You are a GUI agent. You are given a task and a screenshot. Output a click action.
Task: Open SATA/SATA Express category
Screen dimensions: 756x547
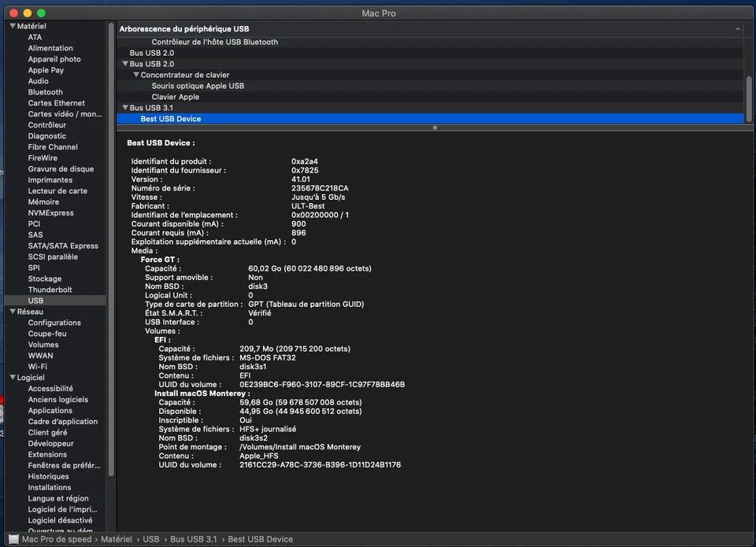pyautogui.click(x=63, y=246)
